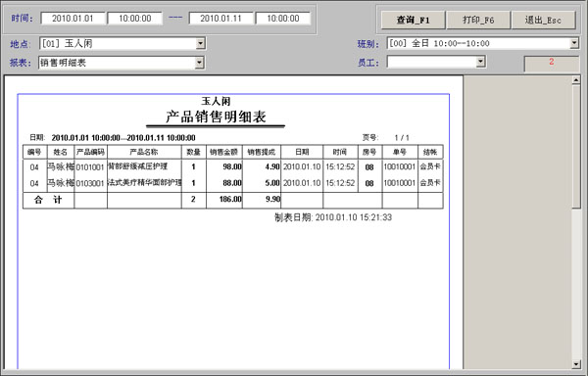Click the 产品编码 column header
Image resolution: width=588 pixels, height=376 pixels.
pyautogui.click(x=91, y=152)
